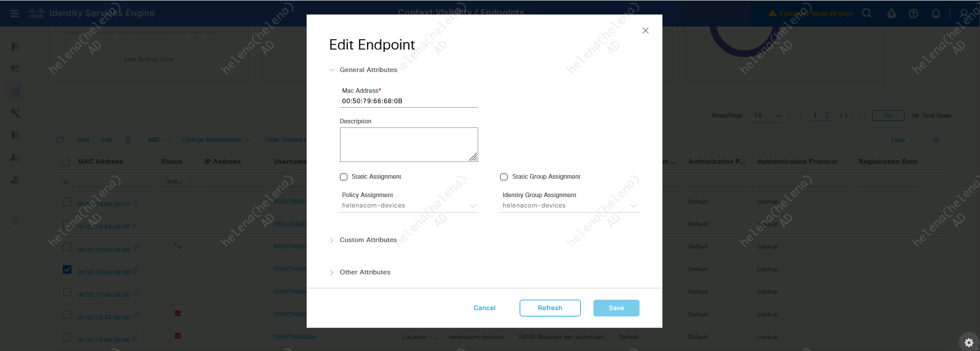This screenshot has height=351, width=980.
Task: Open the Dashboard icon in left sidebar
Action: click(x=16, y=69)
